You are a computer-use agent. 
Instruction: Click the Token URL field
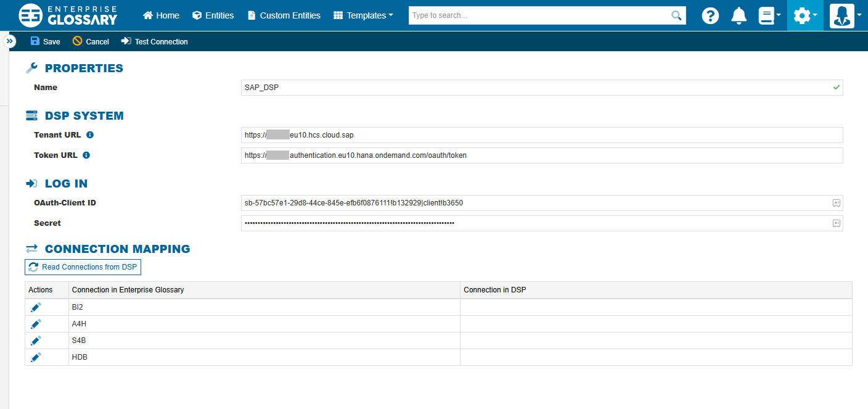[x=542, y=155]
